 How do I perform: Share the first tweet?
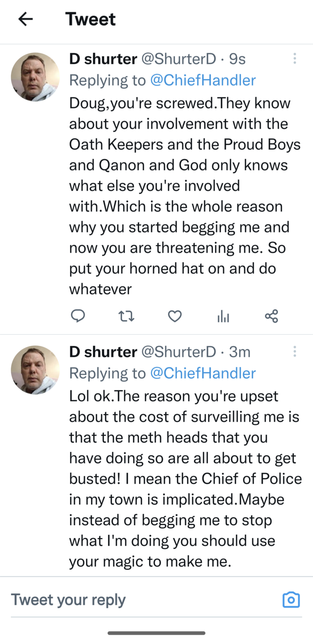271,316
